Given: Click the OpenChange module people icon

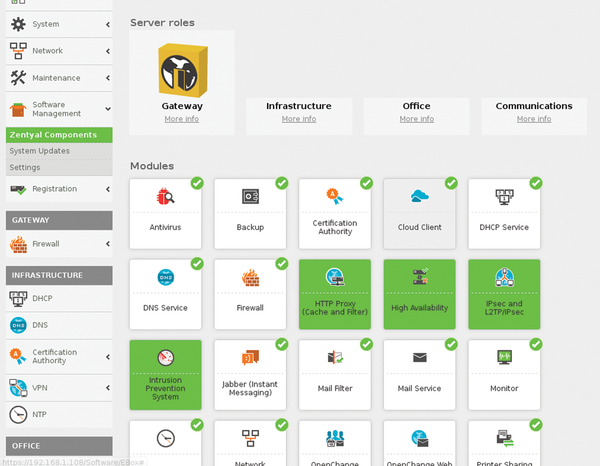Looking at the screenshot, I should [x=335, y=438].
